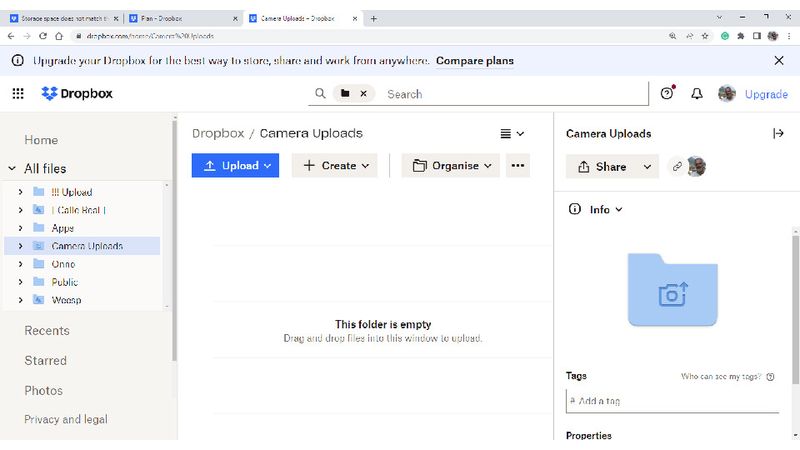
Task: Select !!! Upload folder in tree
Action: click(x=71, y=192)
